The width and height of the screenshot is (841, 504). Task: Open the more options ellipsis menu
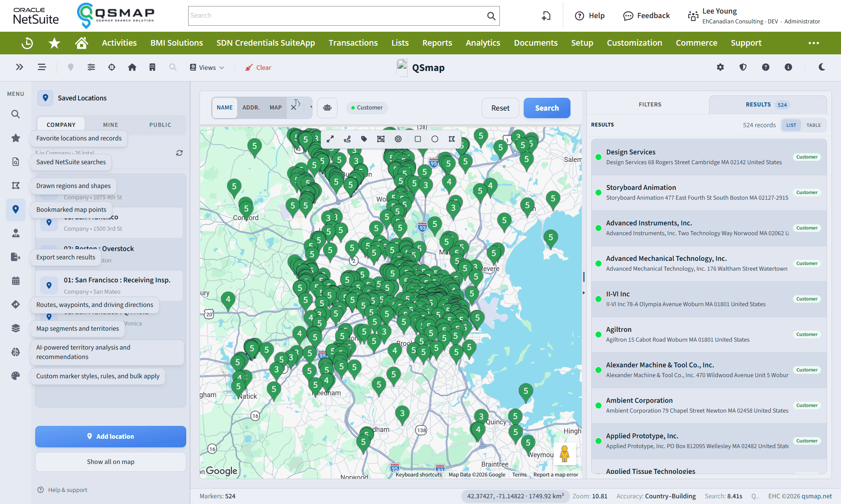(x=813, y=43)
